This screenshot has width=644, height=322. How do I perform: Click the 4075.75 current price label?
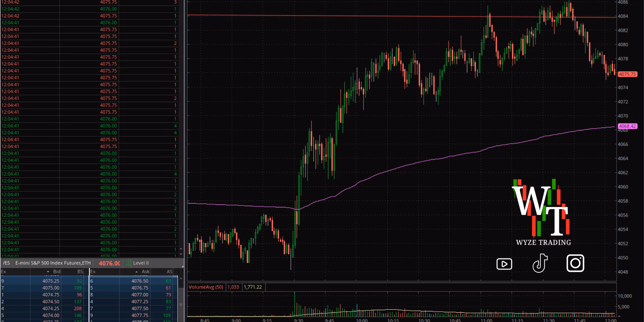[x=627, y=74]
